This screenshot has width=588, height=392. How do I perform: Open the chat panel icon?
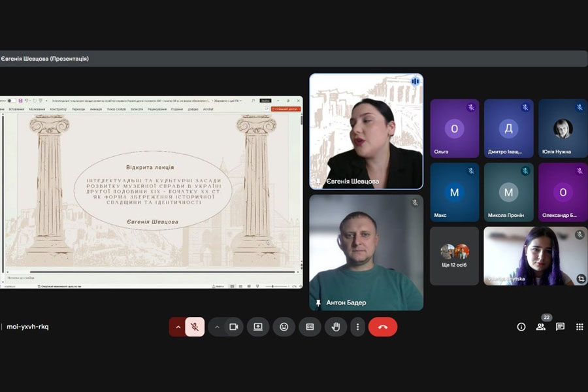pos(561,327)
